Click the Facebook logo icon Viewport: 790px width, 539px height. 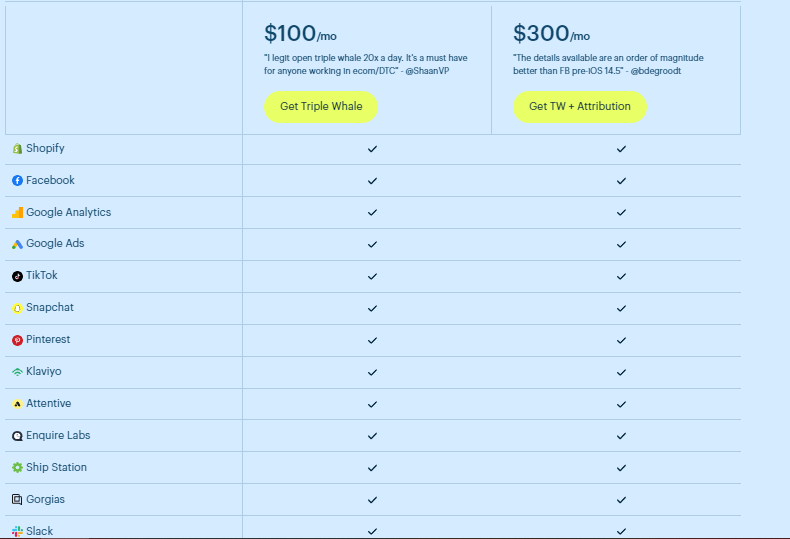point(17,181)
